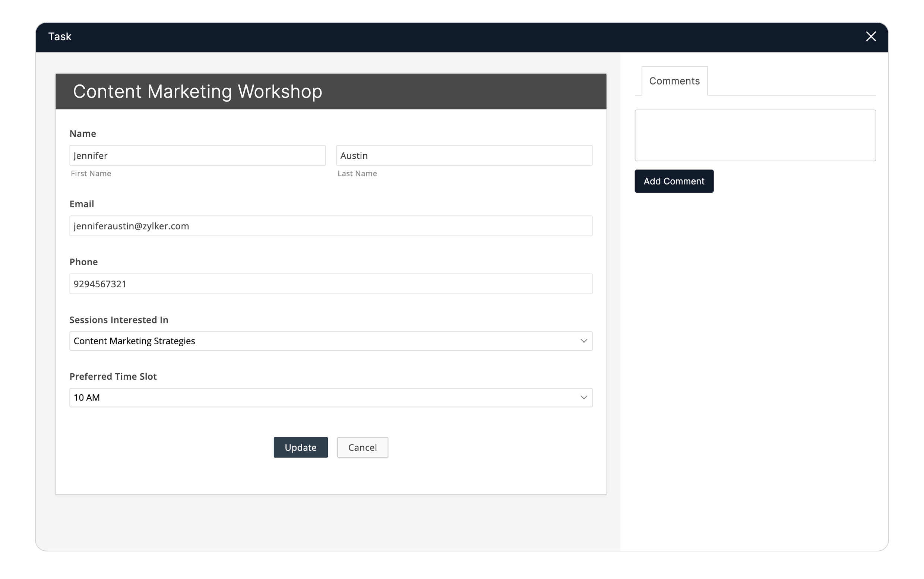The image size is (924, 579).
Task: Click the Last Name field containing Austin
Action: point(464,155)
